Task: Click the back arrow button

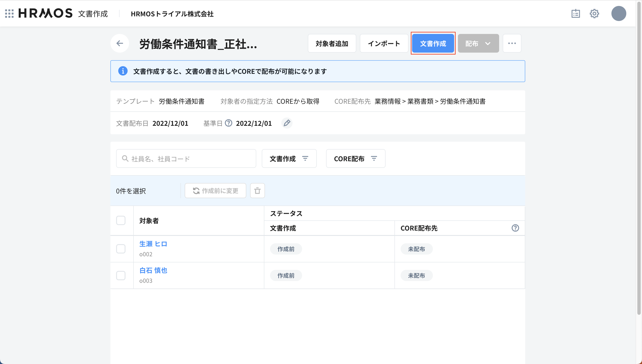Action: click(x=120, y=43)
